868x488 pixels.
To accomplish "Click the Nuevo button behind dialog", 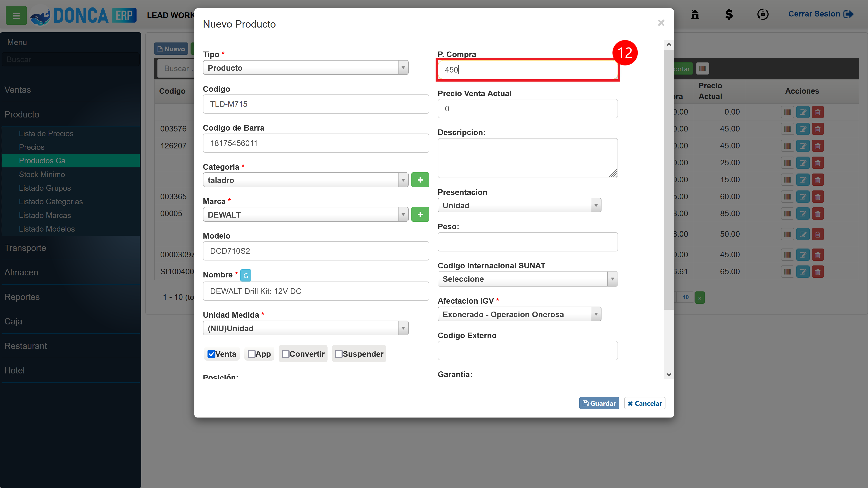I will [171, 49].
